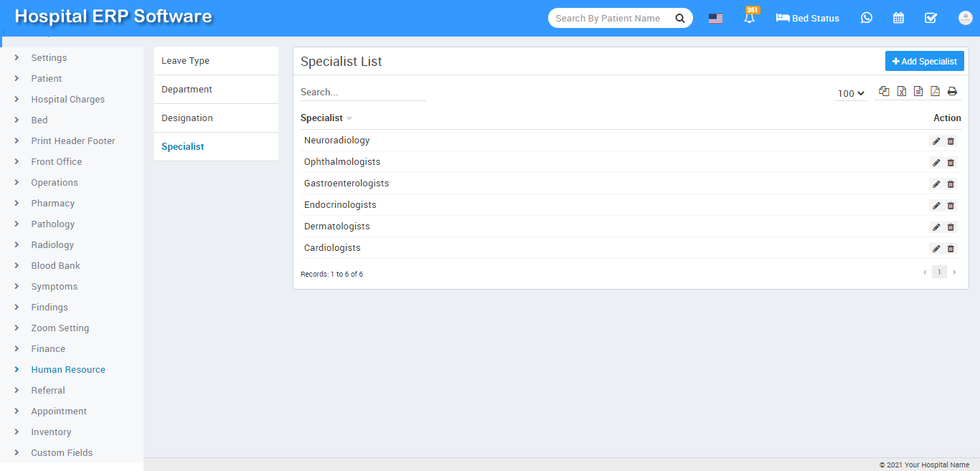Expand the Pharmacy sidebar menu
Image resolution: width=980 pixels, height=471 pixels.
pos(52,204)
